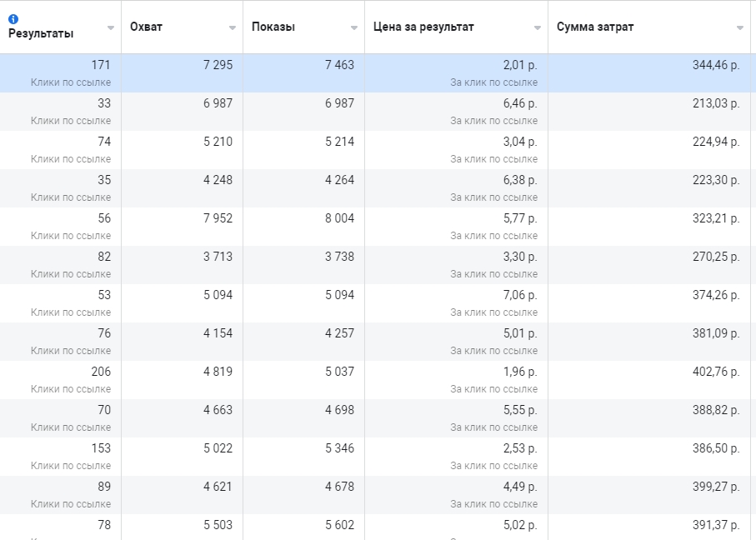Select the results value 82
This screenshot has width=756, height=540.
click(x=104, y=257)
